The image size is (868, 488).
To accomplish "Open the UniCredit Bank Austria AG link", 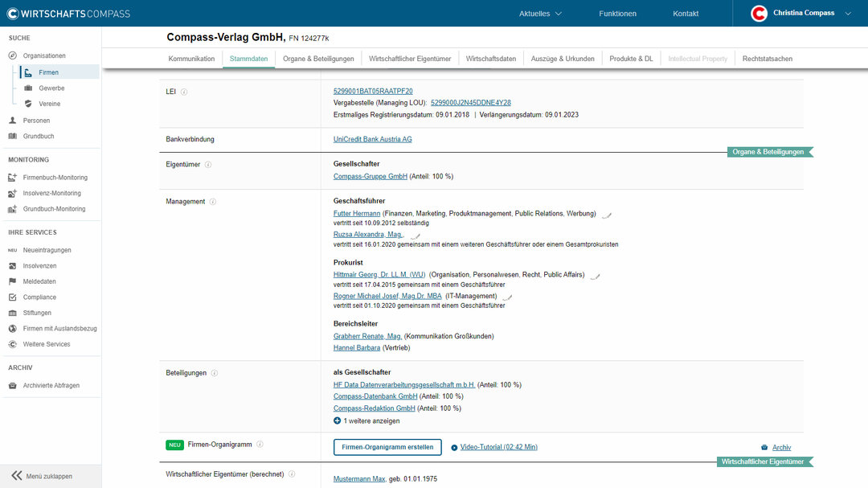I will click(x=373, y=140).
